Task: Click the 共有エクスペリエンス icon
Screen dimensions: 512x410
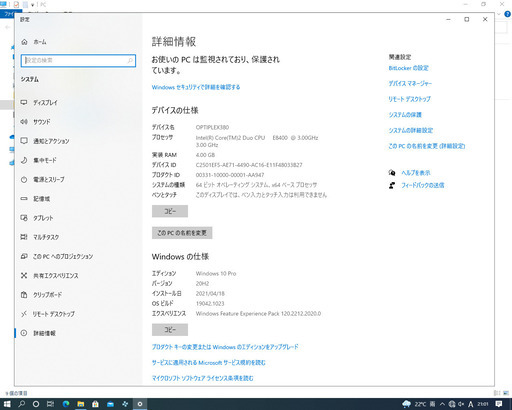Action: pos(24,276)
